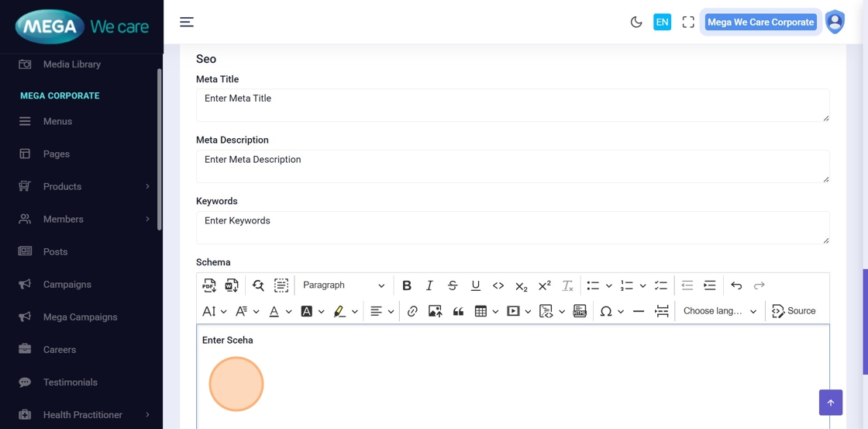Viewport: 868px width, 429px height.
Task: Open Find and Replace tool
Action: 258,285
